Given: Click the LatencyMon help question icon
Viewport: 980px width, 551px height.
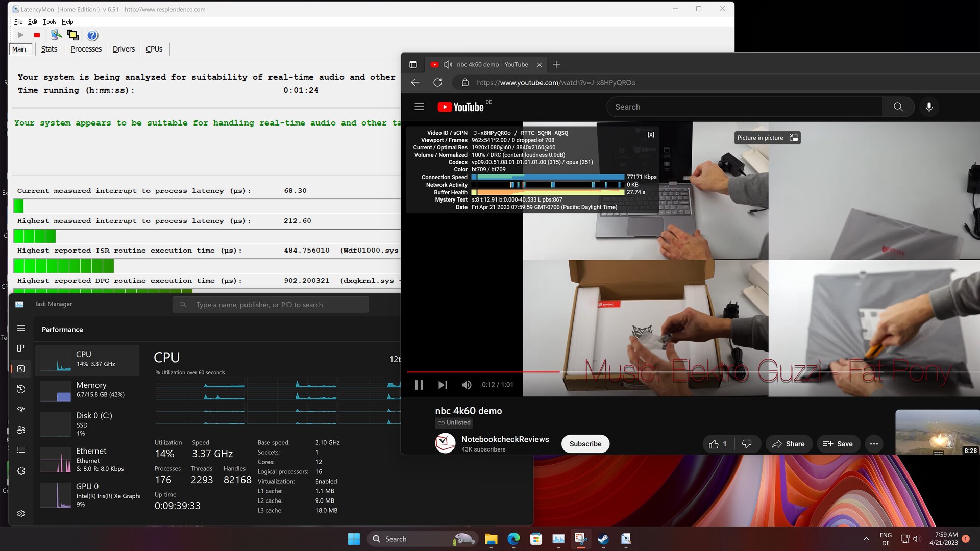Looking at the screenshot, I should 92,35.
